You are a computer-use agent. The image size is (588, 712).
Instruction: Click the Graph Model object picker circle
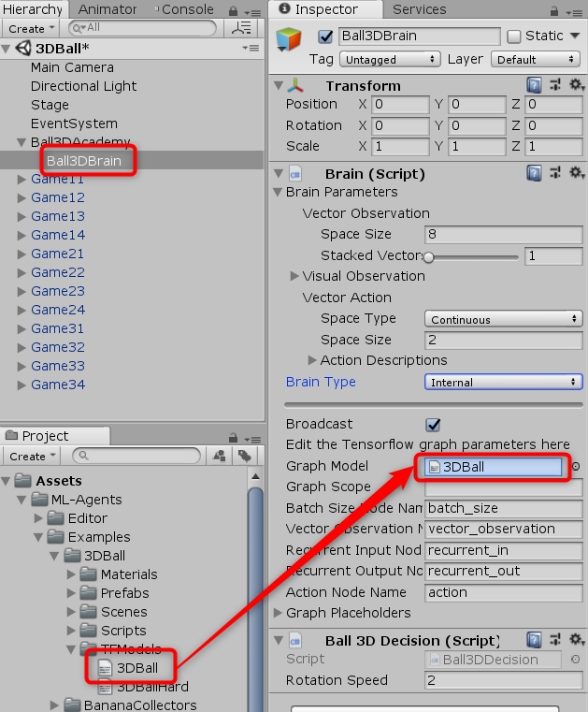576,466
